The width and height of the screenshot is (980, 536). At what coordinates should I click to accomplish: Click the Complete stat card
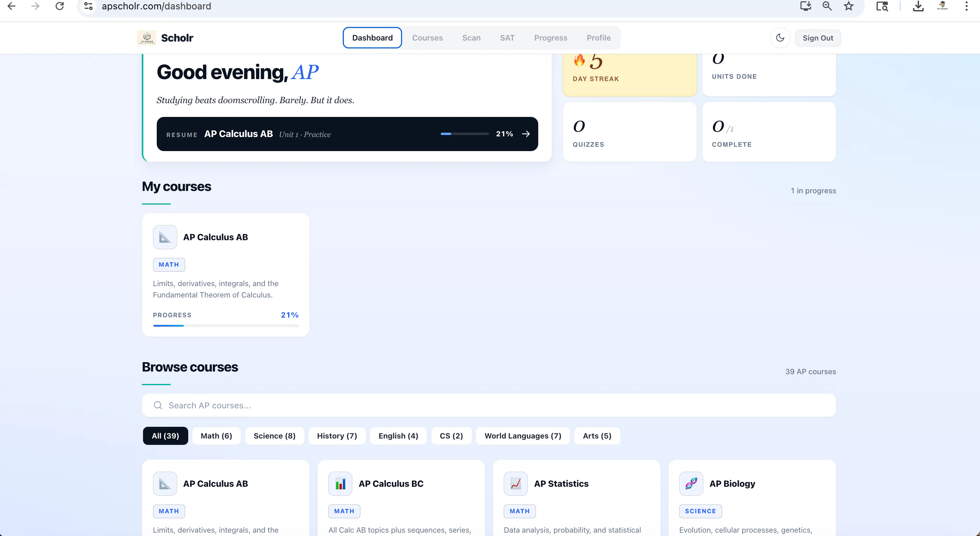pyautogui.click(x=769, y=132)
